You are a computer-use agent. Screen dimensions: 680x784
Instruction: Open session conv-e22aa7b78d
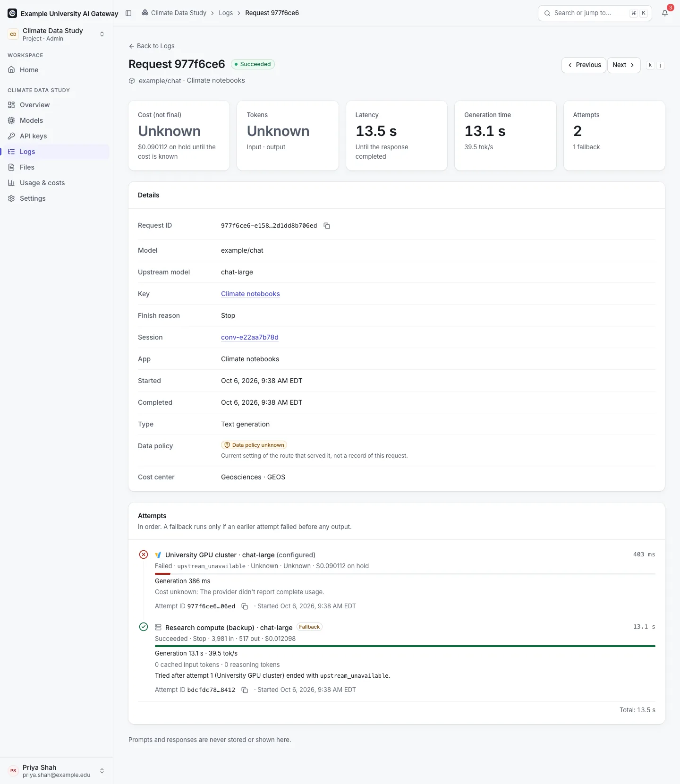tap(250, 337)
